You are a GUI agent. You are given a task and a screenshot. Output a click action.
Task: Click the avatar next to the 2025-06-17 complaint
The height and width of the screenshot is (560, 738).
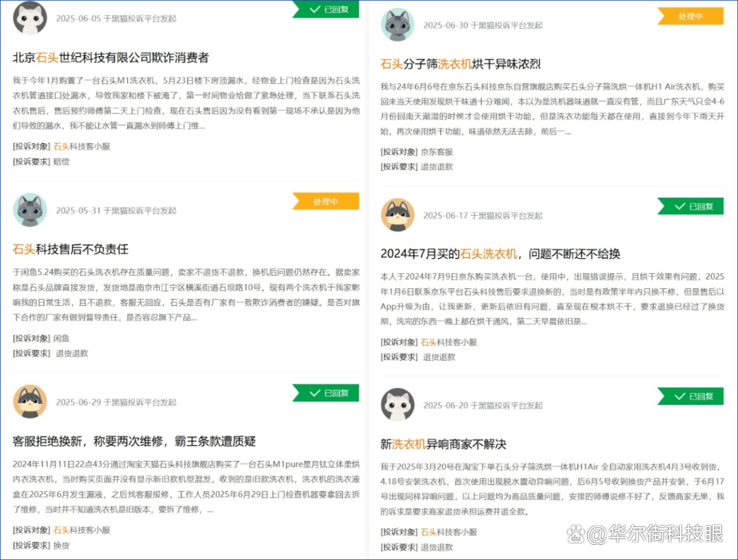(398, 215)
